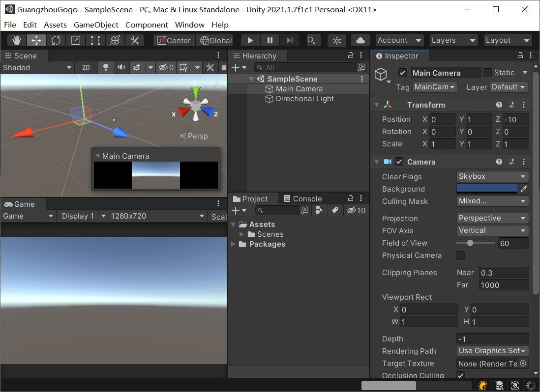Toggle the Static checkbox
This screenshot has height=392, width=540.
tap(487, 73)
